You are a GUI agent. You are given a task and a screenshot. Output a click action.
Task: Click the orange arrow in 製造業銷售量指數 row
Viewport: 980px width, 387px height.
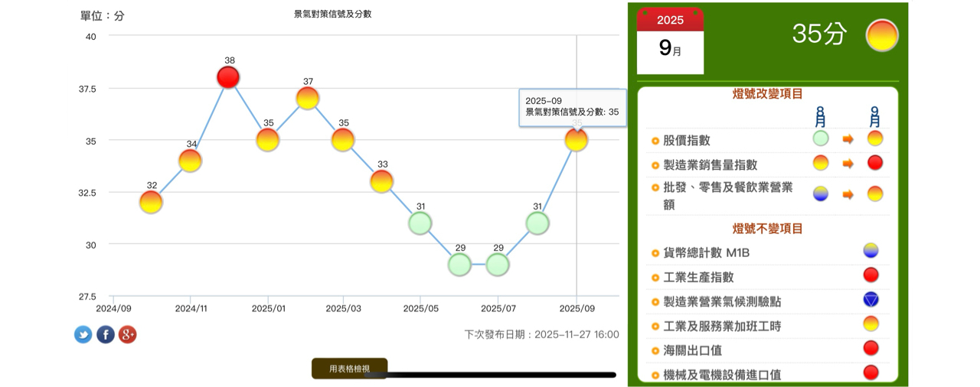coord(848,163)
